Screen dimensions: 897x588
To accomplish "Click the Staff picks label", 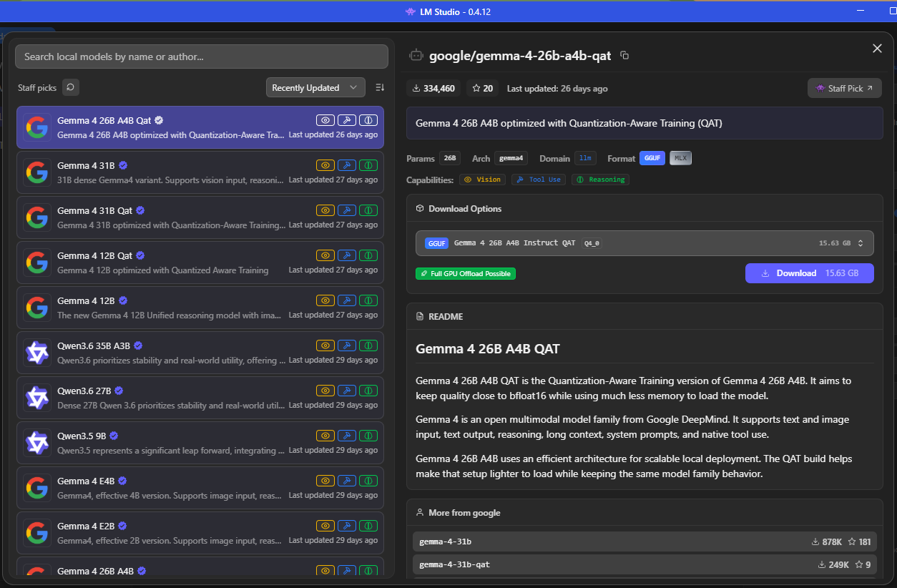I will tap(37, 88).
